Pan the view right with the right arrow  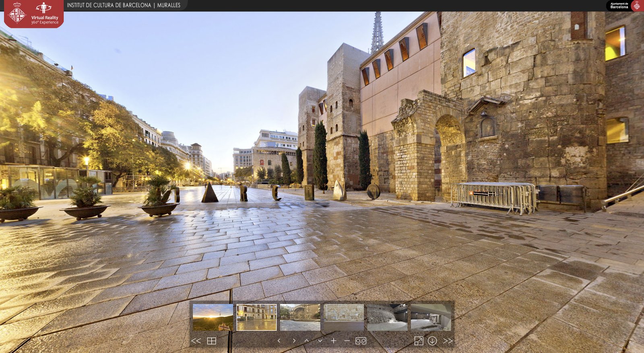tap(294, 341)
